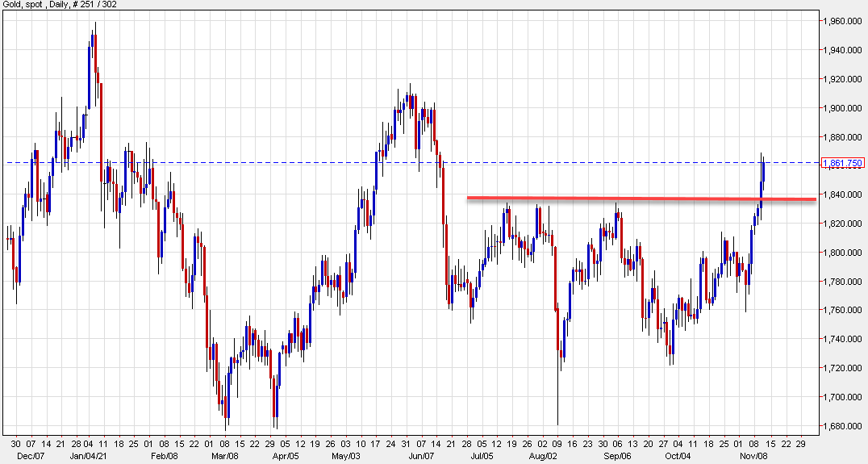This screenshot has height=464, width=868.
Task: Select the 1,840.000 price axis label
Action: pos(842,195)
